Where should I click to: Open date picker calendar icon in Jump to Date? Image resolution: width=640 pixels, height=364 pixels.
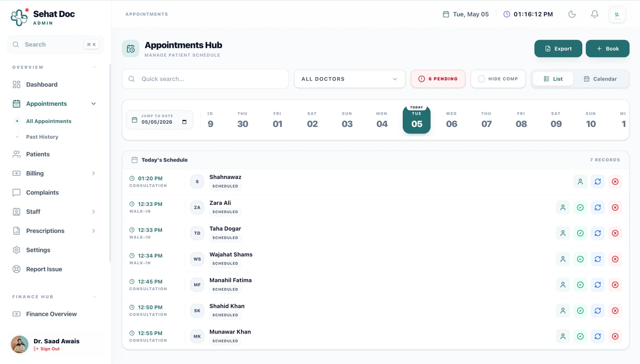pyautogui.click(x=184, y=122)
